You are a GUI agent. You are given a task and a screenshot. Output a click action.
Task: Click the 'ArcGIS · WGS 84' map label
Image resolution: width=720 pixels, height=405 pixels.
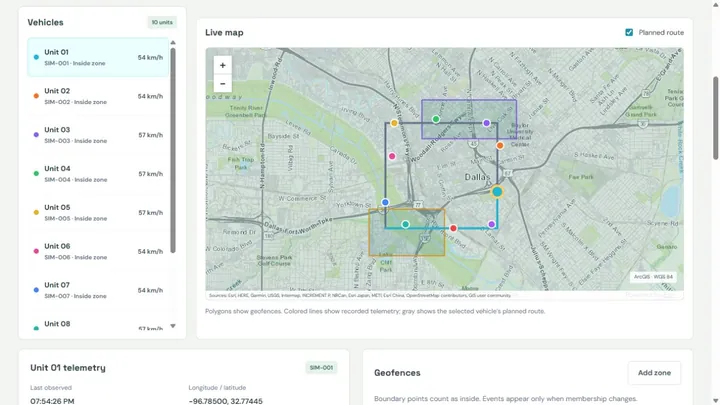click(x=653, y=277)
